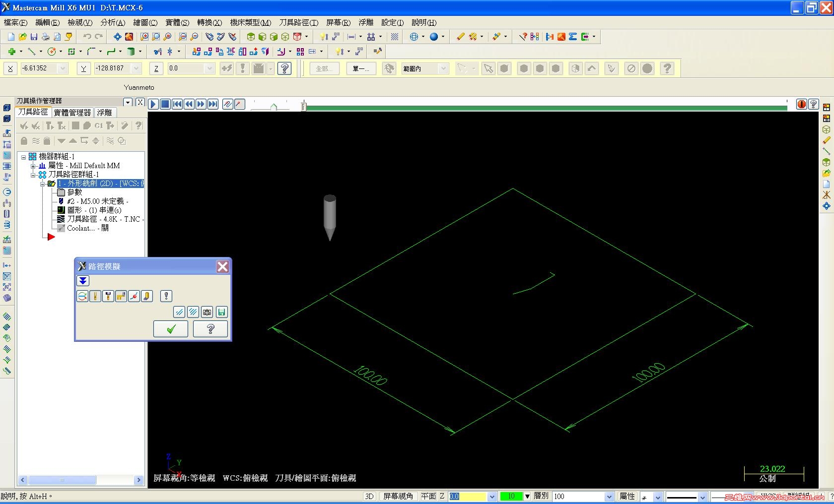Screen dimensions: 834x504
Task: Open the 檔案 menu
Action: [16, 23]
